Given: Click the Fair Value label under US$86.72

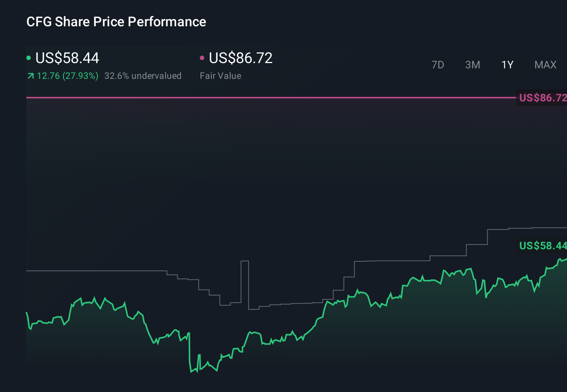Looking at the screenshot, I should (x=220, y=76).
